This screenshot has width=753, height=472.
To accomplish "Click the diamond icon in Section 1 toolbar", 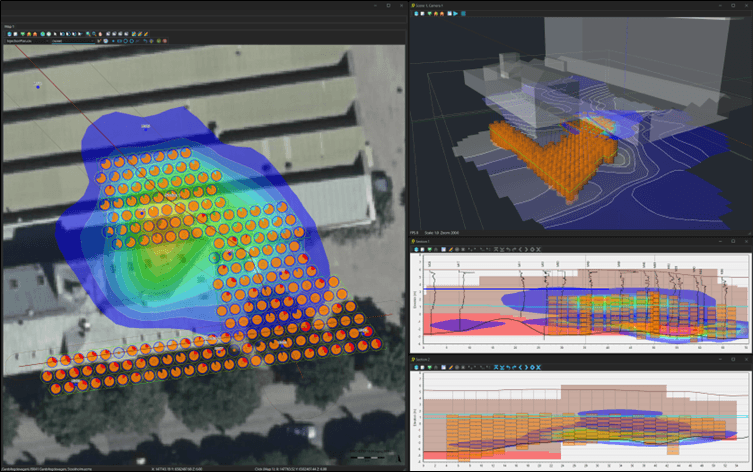I will point(532,249).
